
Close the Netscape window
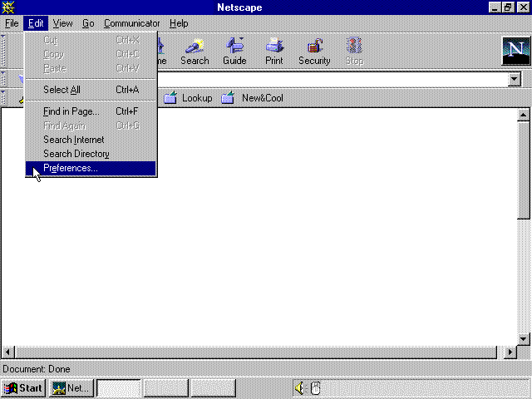coord(524,7)
